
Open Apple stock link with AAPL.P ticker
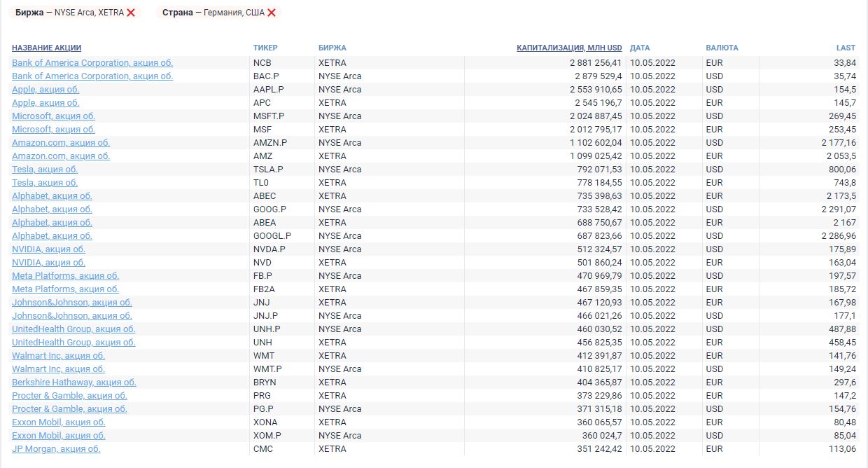(x=45, y=90)
